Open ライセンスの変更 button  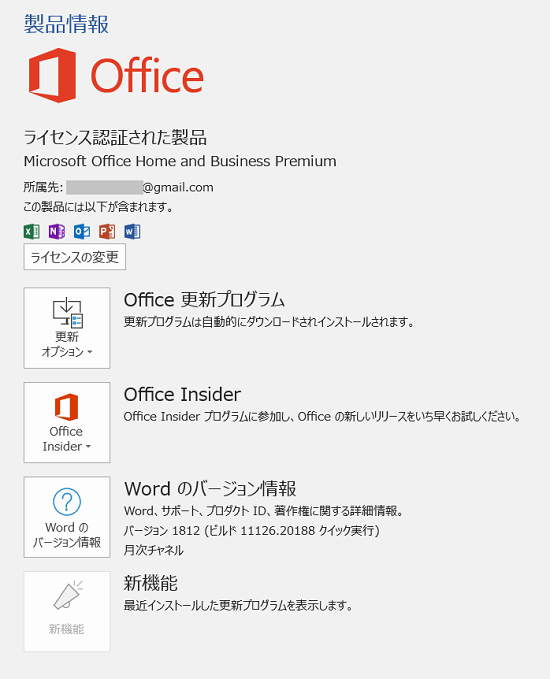coord(74,257)
